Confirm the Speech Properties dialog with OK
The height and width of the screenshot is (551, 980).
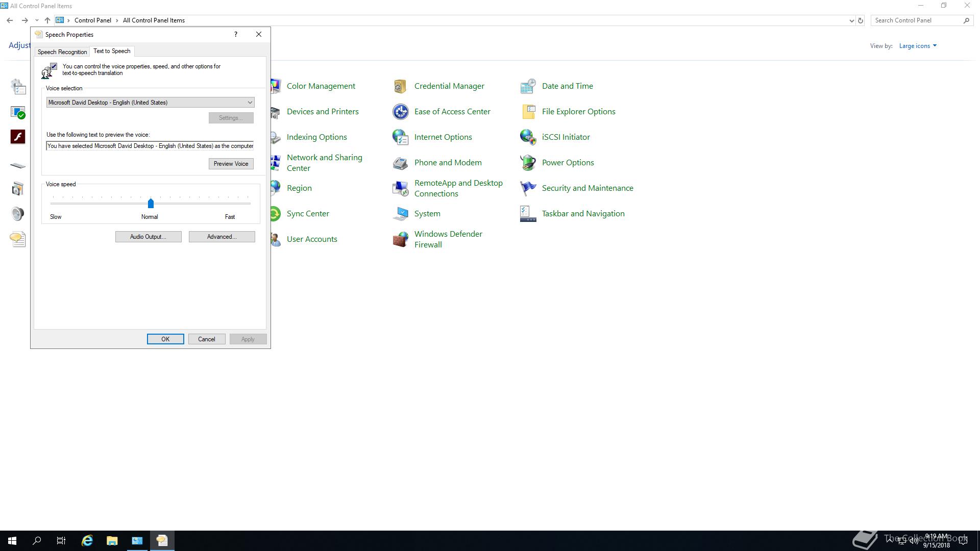tap(165, 339)
